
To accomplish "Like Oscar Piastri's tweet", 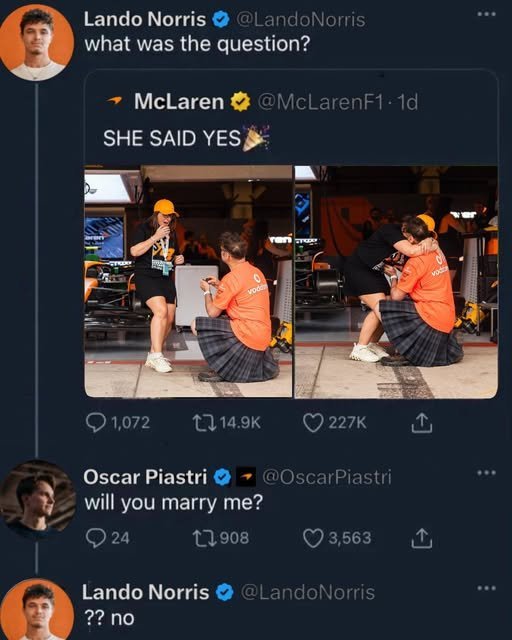I will (337, 538).
